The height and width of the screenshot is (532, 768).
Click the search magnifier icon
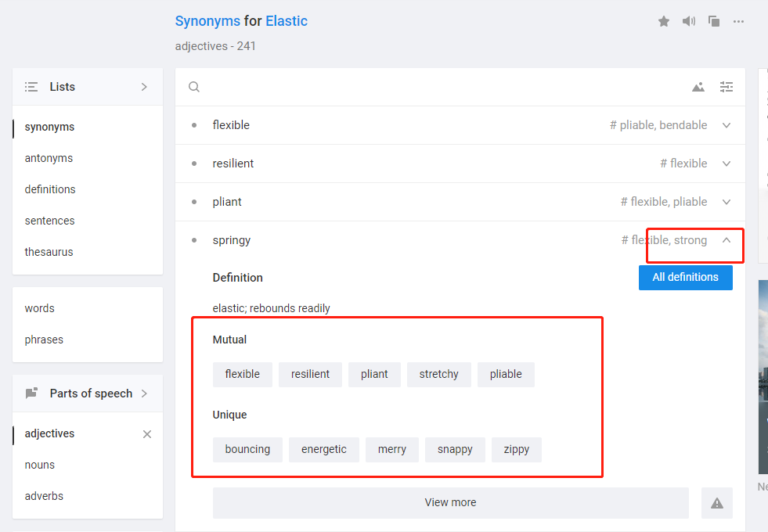[x=194, y=87]
